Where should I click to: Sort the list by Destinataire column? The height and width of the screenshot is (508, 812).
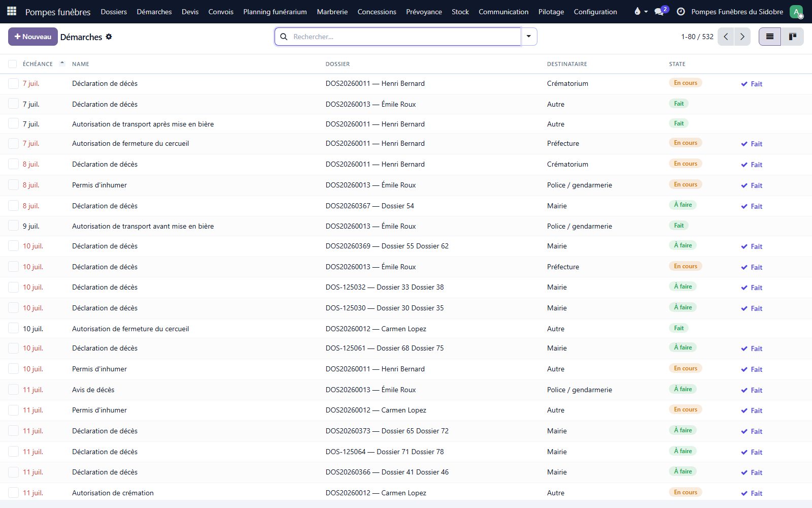point(567,64)
